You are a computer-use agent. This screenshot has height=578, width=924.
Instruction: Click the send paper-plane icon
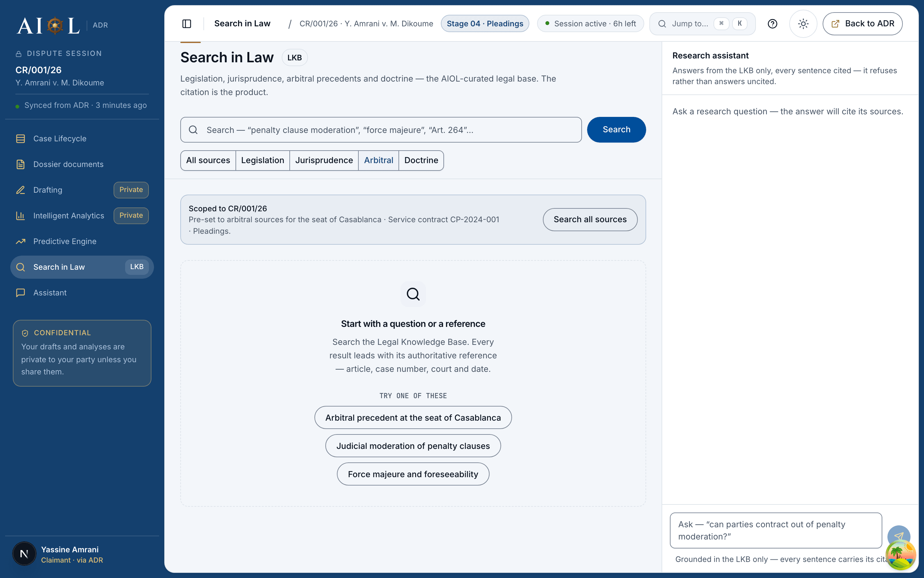[x=899, y=537]
